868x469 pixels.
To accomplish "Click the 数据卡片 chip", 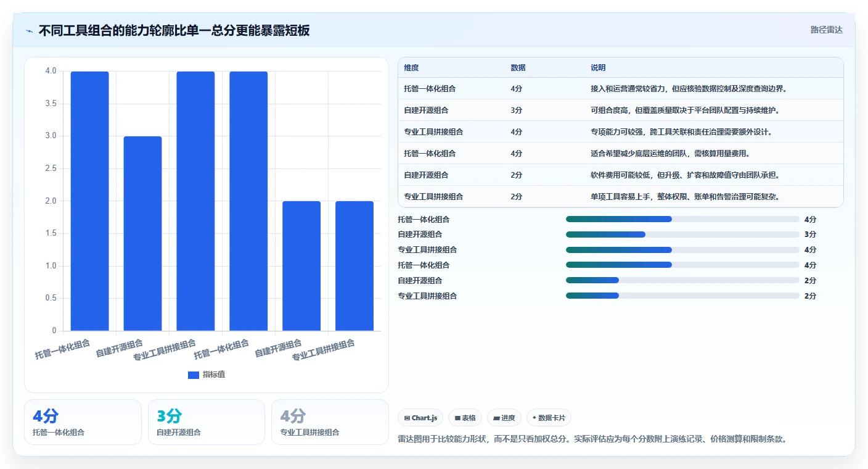I will click(549, 418).
